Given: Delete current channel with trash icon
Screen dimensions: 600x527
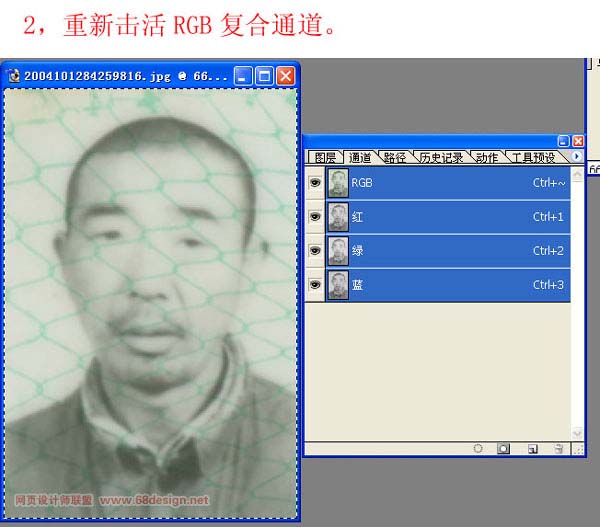Looking at the screenshot, I should pos(559,449).
